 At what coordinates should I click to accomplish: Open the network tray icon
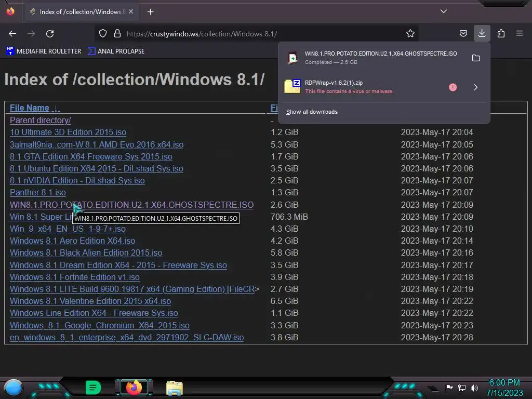pyautogui.click(x=462, y=388)
